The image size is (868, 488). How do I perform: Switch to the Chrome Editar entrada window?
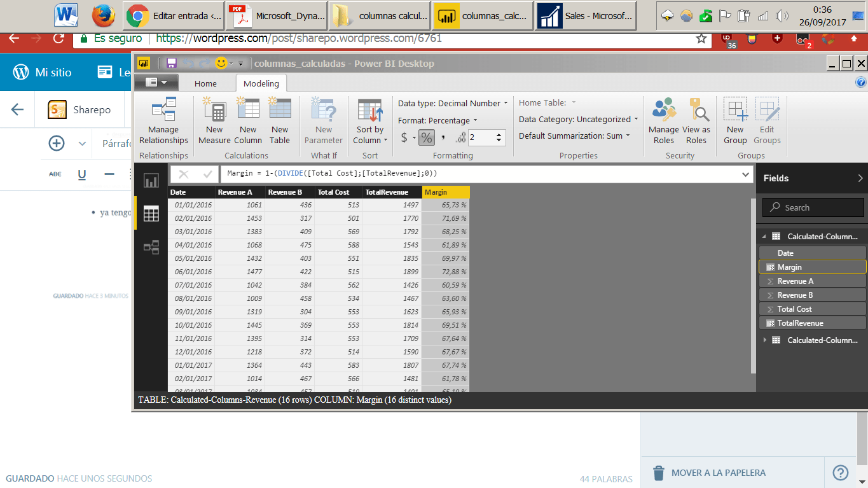tap(174, 16)
